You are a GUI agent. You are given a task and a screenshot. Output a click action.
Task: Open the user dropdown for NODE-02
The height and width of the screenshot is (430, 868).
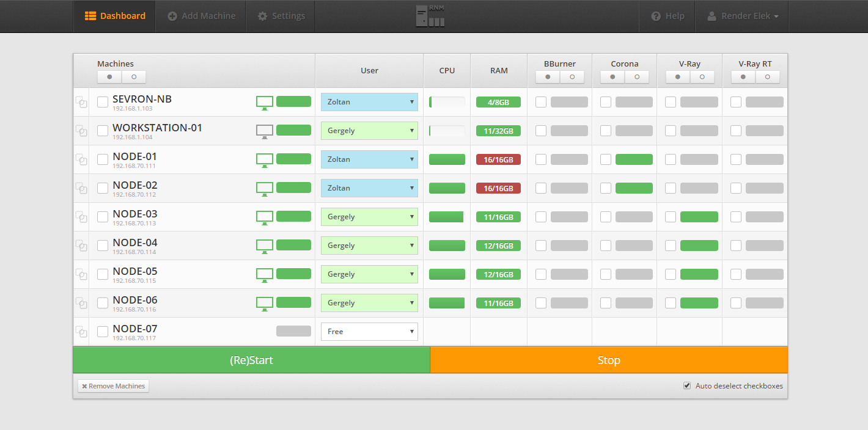point(369,188)
